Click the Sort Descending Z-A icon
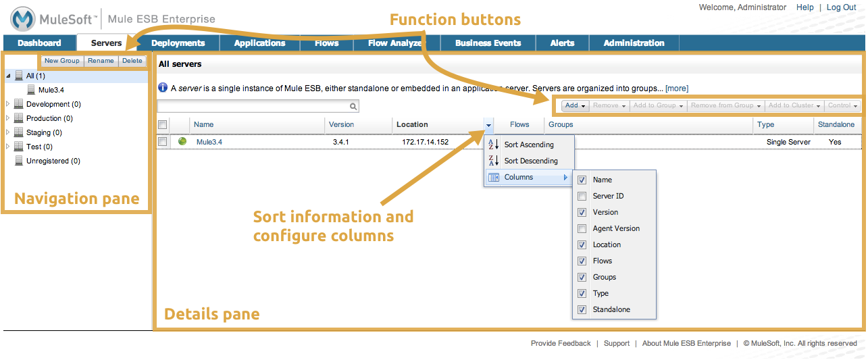Viewport: 868px width, 360px height. 493,161
